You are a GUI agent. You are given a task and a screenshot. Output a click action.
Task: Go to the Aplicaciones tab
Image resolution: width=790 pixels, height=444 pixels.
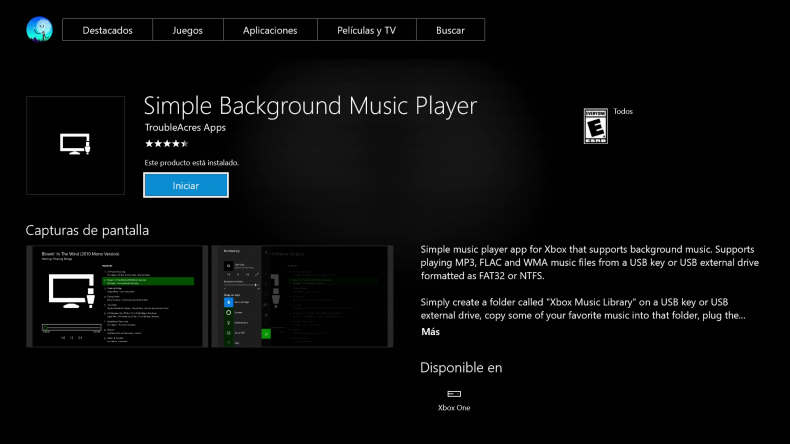click(x=270, y=30)
